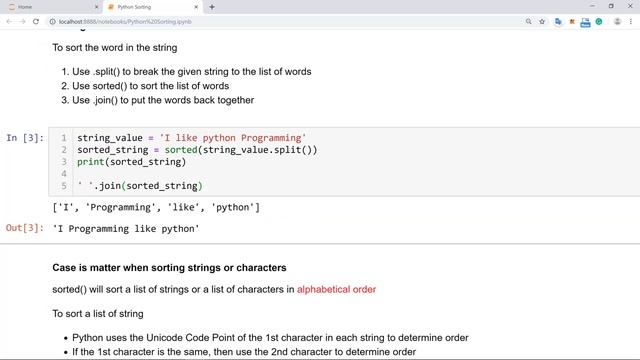Click step "Use .join() to put the words back"

pos(163,100)
